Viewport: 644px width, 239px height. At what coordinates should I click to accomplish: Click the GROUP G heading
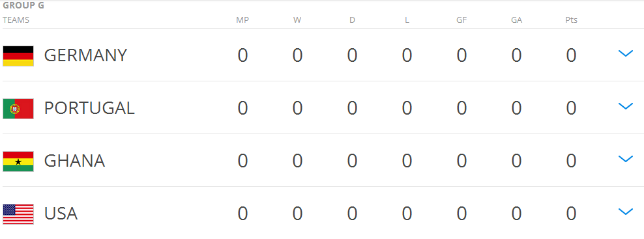coord(23,6)
